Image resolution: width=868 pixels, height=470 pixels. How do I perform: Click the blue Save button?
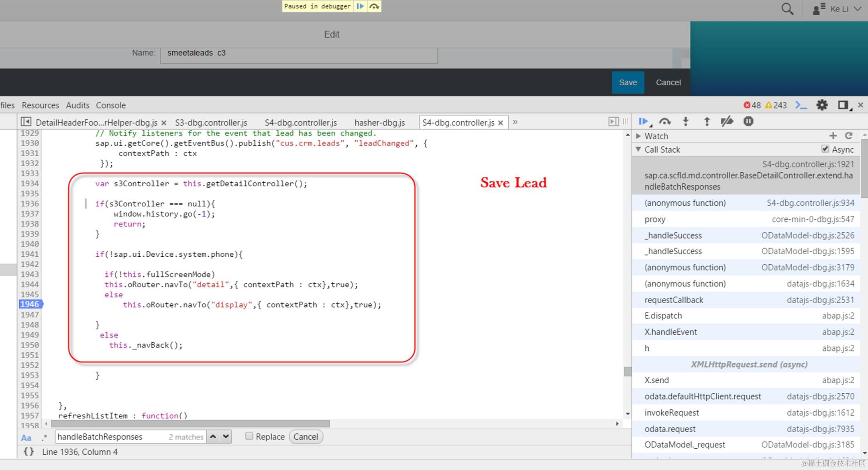coord(628,82)
